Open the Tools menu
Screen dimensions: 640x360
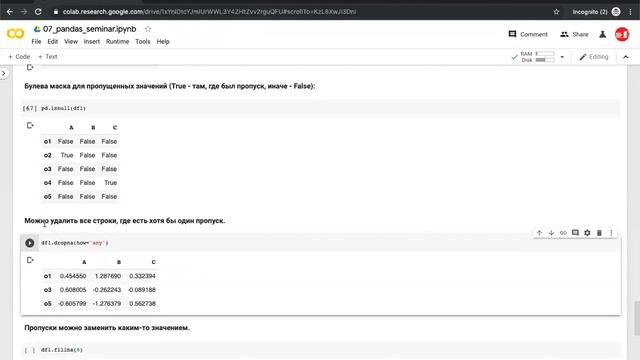pos(143,42)
